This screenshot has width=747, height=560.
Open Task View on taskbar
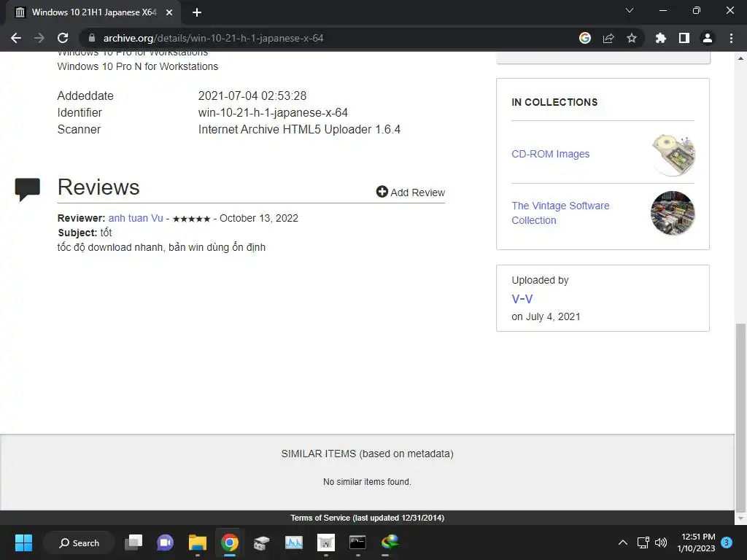(x=133, y=542)
